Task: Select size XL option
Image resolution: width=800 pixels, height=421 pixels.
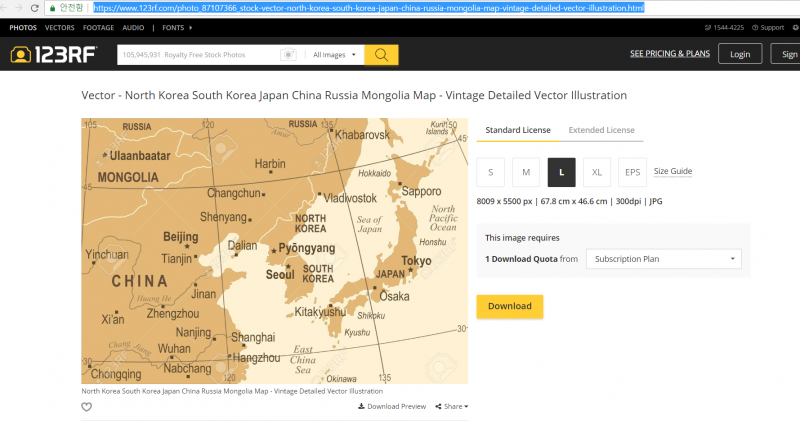Action: click(x=597, y=172)
